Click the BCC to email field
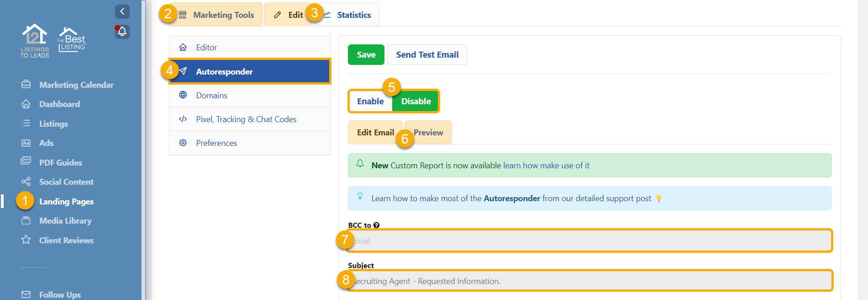Image resolution: width=868 pixels, height=300 pixels. 589,241
